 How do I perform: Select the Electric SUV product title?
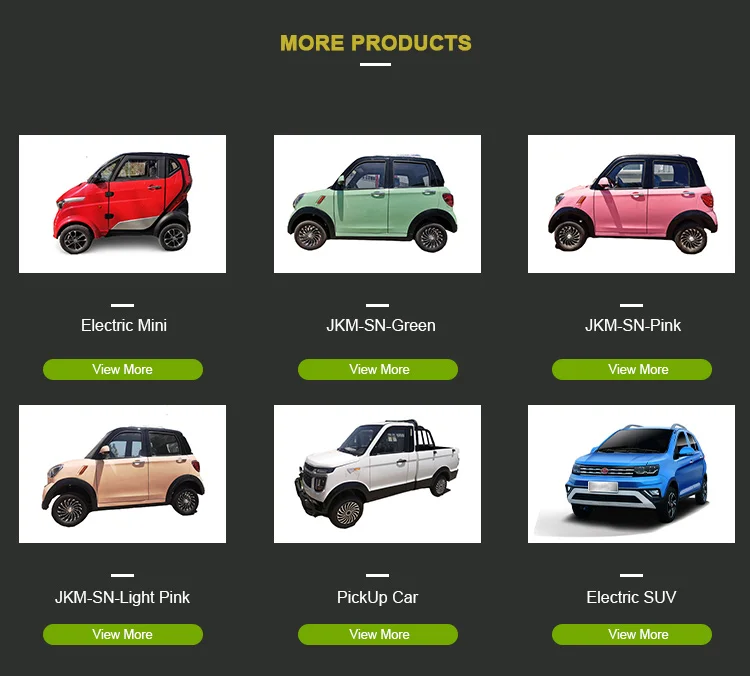point(631,598)
